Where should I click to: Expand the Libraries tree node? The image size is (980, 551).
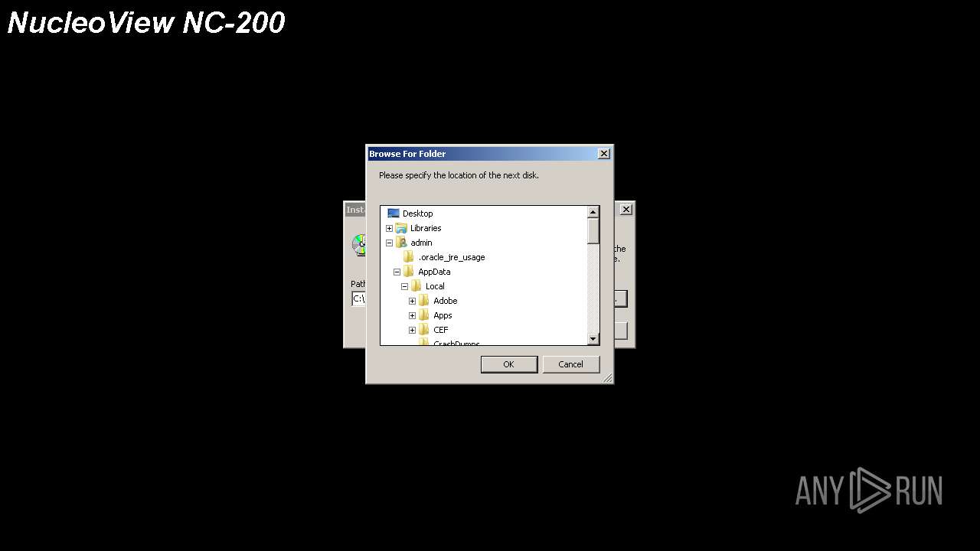coord(389,228)
